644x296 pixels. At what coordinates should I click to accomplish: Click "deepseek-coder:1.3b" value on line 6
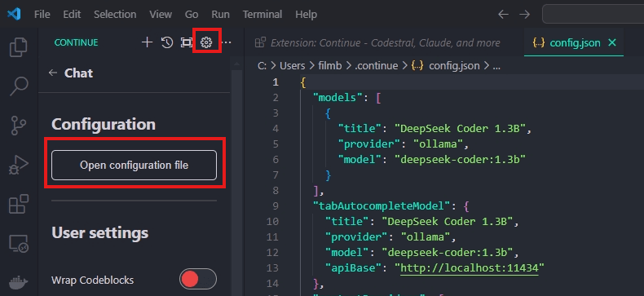[x=460, y=160]
